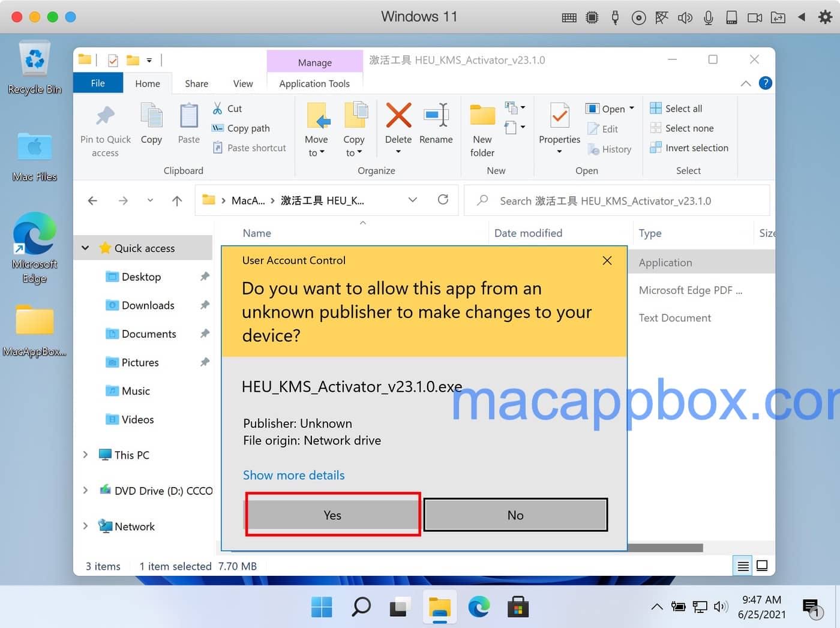Click No in User Account Control

point(515,515)
